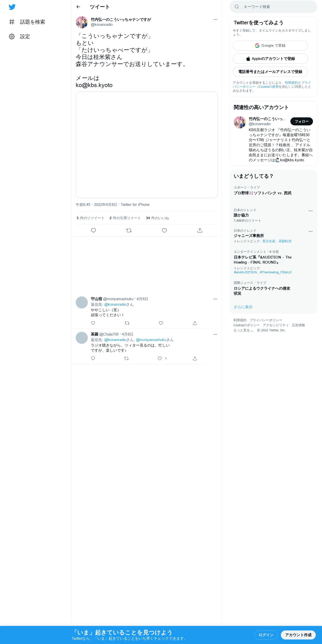Open ジャニーズ事務所 trend

249,236
